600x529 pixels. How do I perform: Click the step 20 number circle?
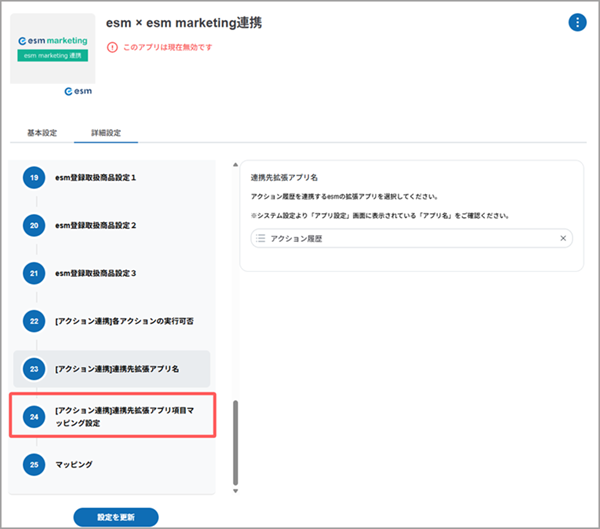tap(34, 226)
